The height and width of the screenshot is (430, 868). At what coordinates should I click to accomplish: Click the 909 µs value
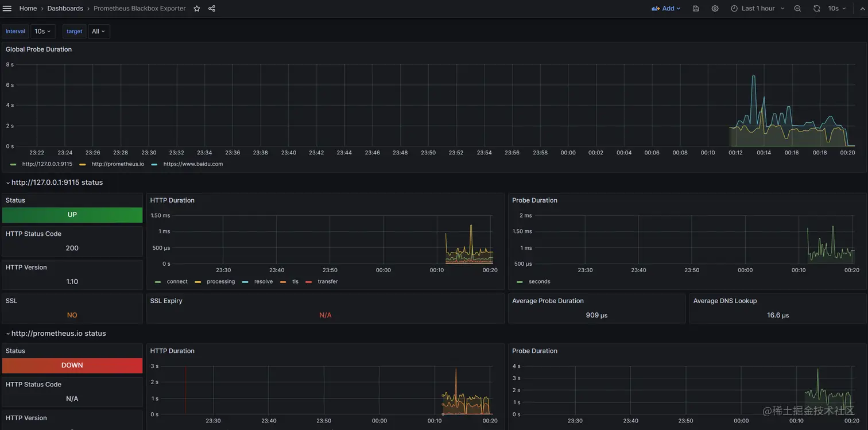pos(596,315)
